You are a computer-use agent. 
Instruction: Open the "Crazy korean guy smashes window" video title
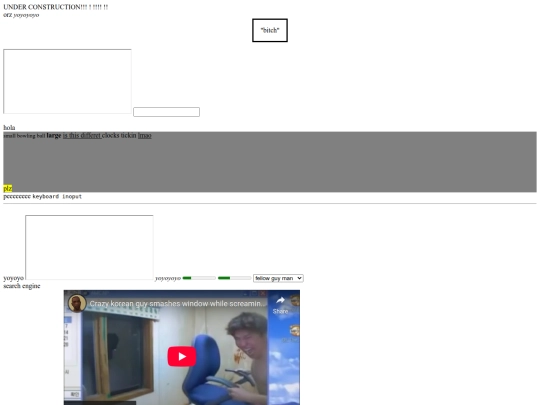(x=178, y=304)
